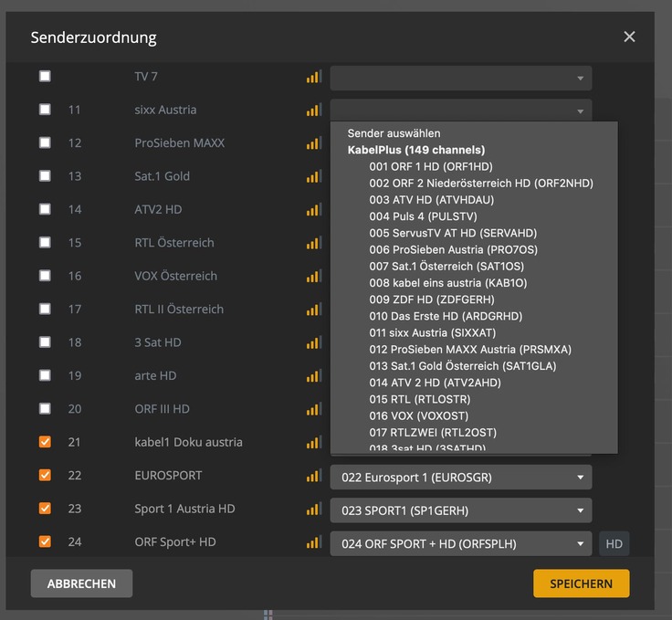Open the 023 SPORT1 assignment dropdown

[x=460, y=510]
